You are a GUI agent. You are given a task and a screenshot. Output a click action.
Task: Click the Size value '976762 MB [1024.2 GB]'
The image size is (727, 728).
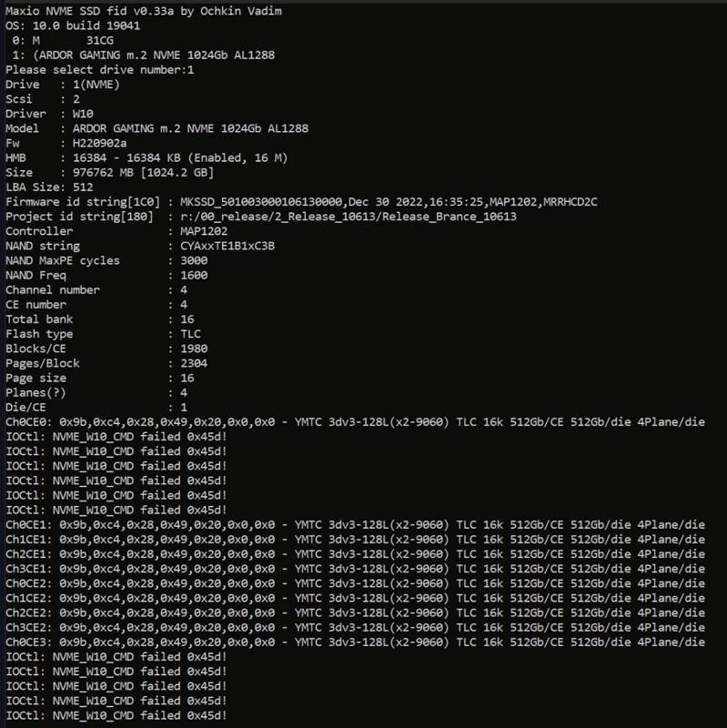click(144, 173)
